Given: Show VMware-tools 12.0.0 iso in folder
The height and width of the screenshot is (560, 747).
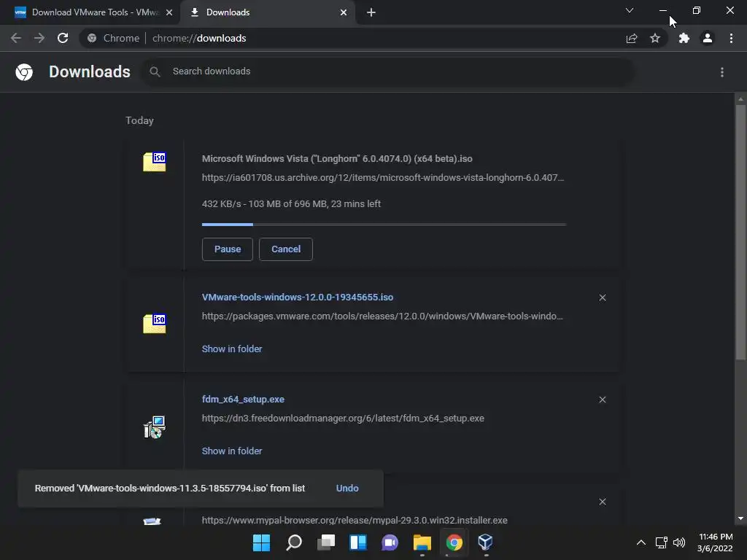Looking at the screenshot, I should [x=232, y=349].
